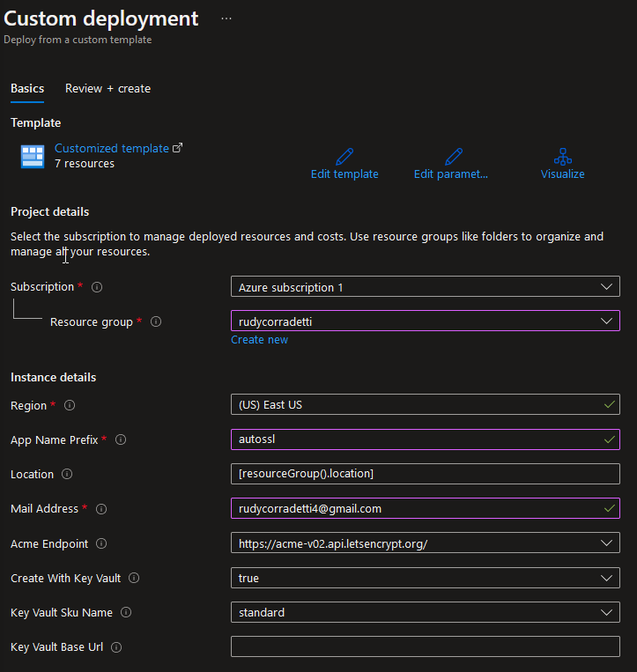Show info tooltip for Key Vault Sku Name
This screenshot has width=637, height=672.
click(126, 612)
